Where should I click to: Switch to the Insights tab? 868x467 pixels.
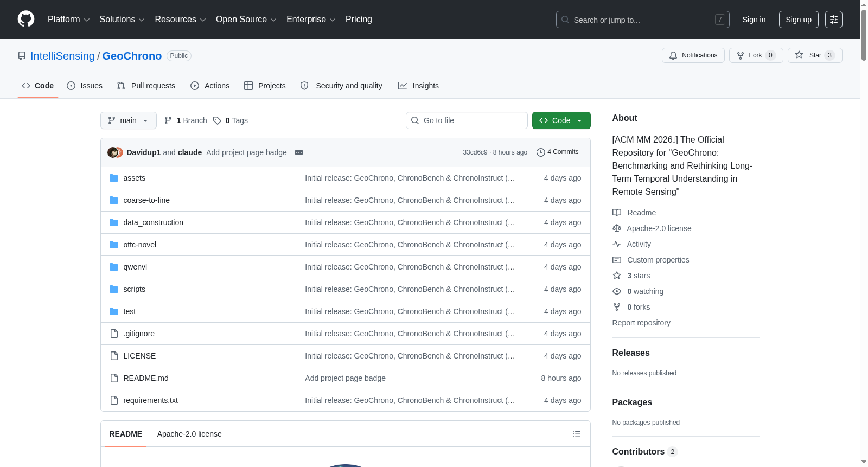pyautogui.click(x=418, y=86)
